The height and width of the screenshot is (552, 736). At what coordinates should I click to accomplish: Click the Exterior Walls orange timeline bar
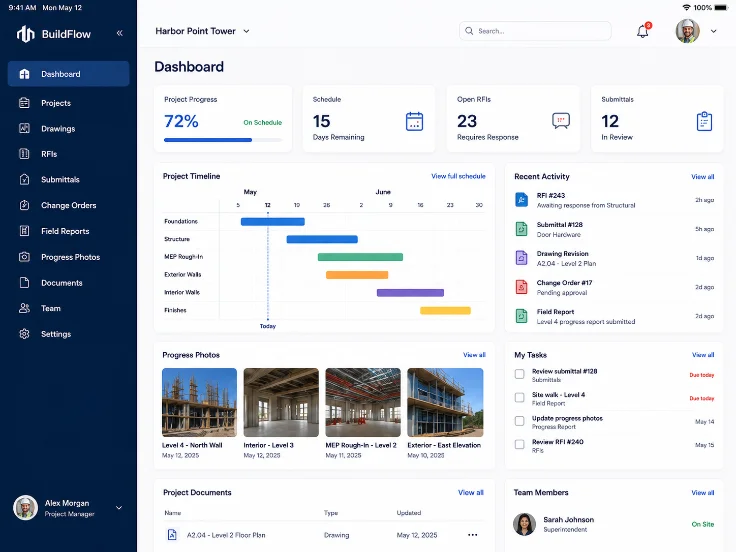click(x=357, y=275)
